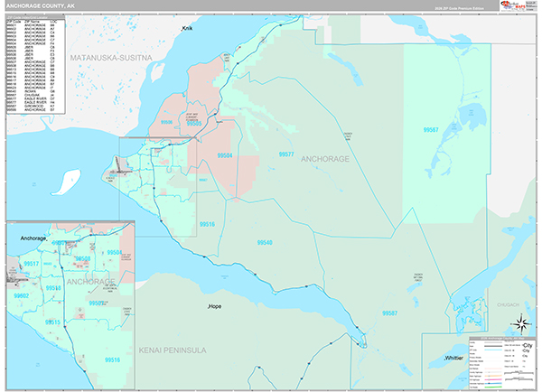This screenshot has height=392, width=542.
Task: Click ZIP label 99516 on the main map
Action: 207,224
